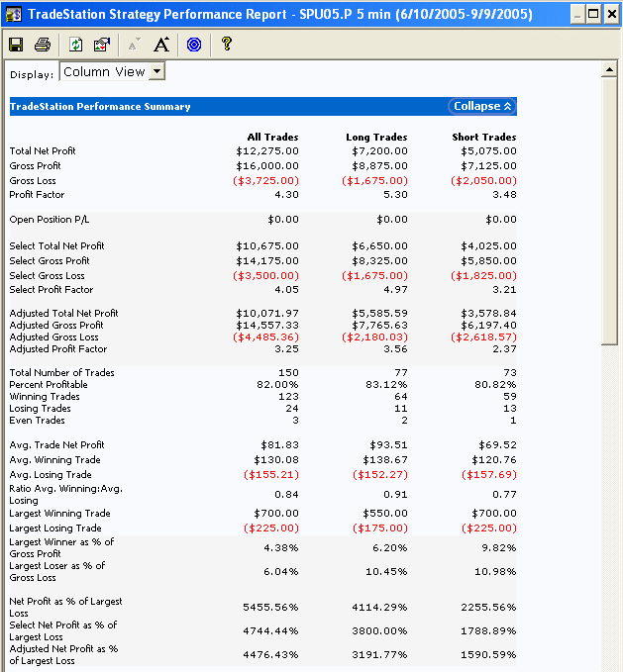Select Short Trades Total Net Profit $5,075.00
Image resolution: width=623 pixels, height=672 pixels.
pos(489,151)
